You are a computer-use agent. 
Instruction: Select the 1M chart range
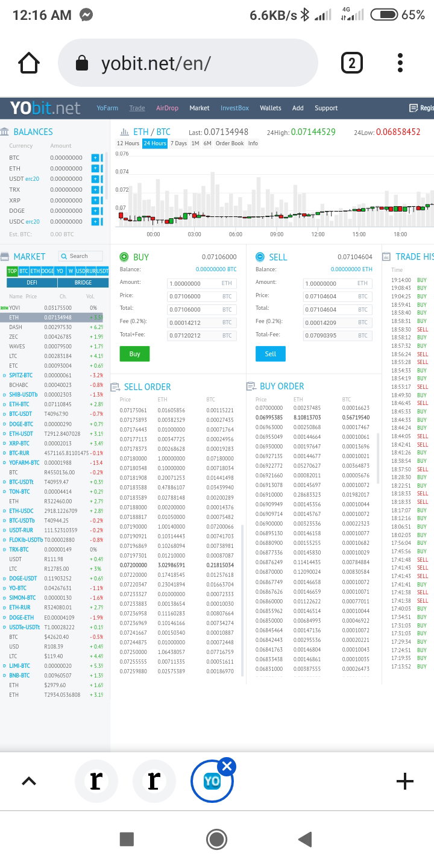195,143
